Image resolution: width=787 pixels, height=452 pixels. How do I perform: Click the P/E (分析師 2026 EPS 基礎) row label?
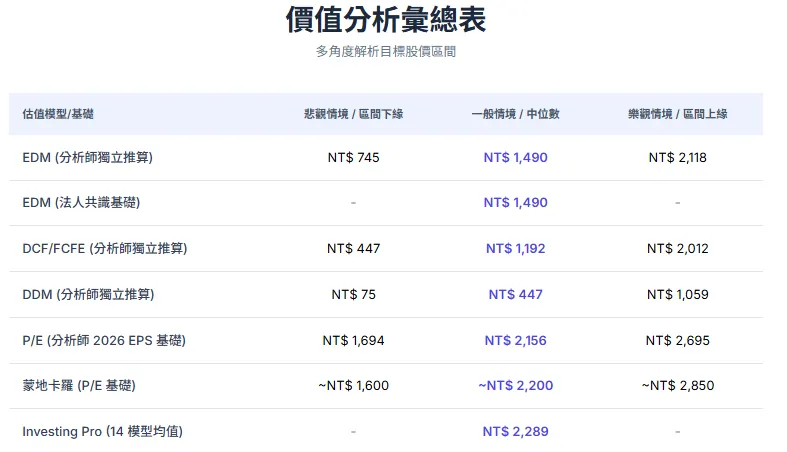pyautogui.click(x=104, y=340)
